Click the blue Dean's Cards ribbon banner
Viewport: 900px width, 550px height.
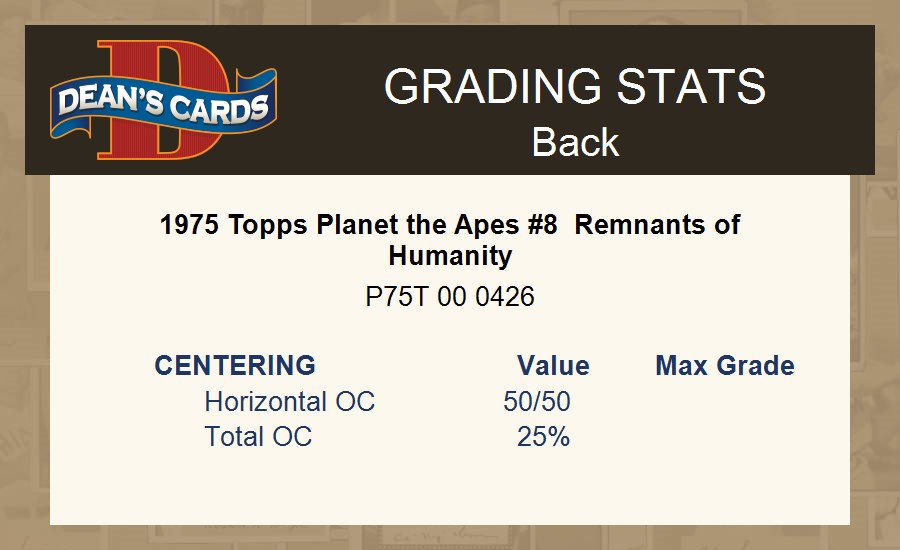tap(164, 105)
